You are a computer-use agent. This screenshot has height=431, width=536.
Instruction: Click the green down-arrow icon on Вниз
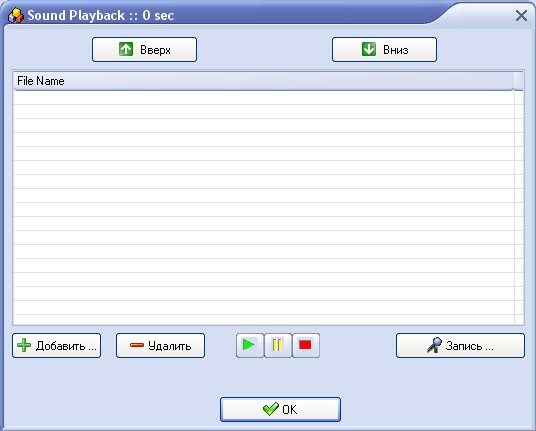pyautogui.click(x=369, y=49)
